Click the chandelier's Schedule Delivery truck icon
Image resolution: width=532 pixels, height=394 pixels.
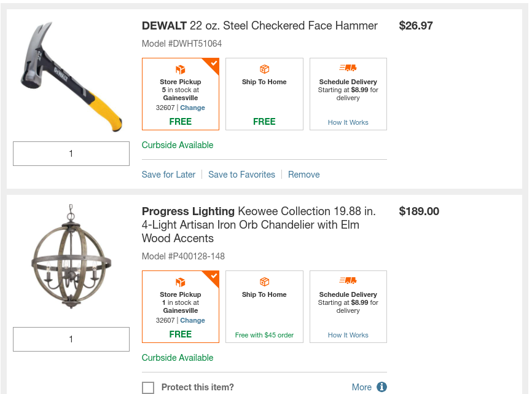coord(348,281)
